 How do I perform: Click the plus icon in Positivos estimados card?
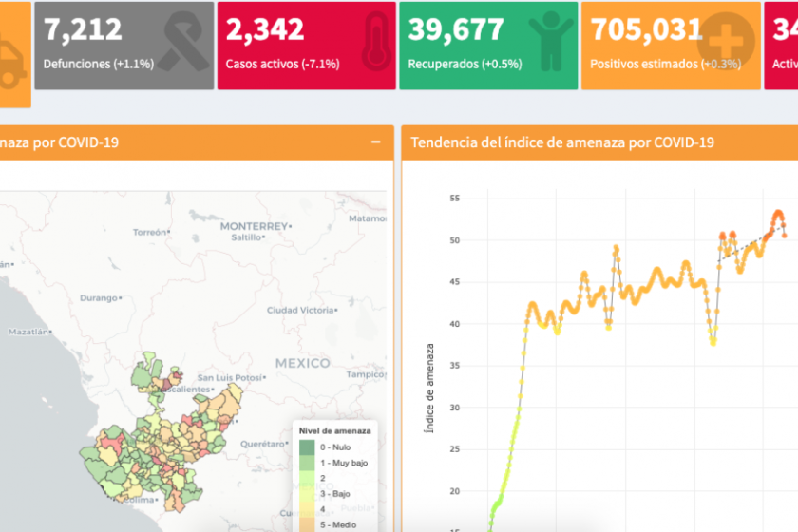point(725,41)
